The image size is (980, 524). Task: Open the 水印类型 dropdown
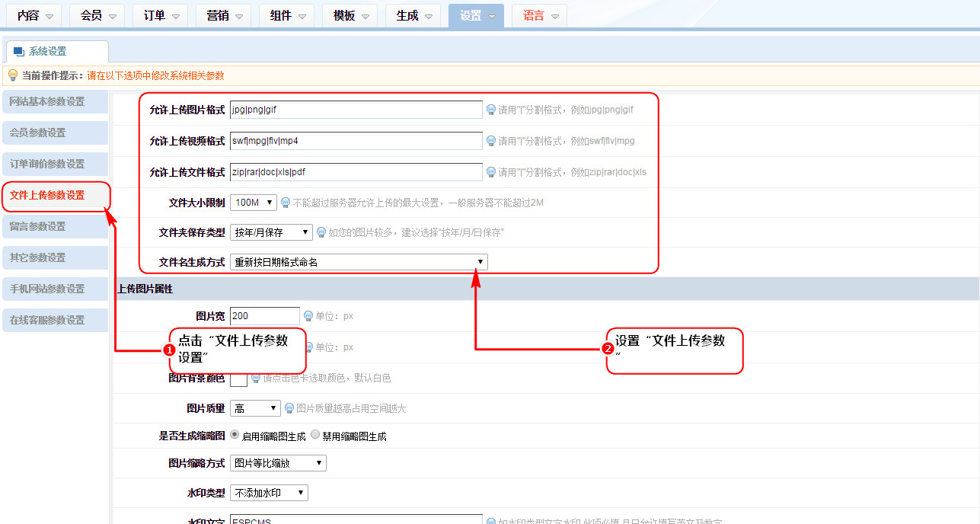point(268,493)
